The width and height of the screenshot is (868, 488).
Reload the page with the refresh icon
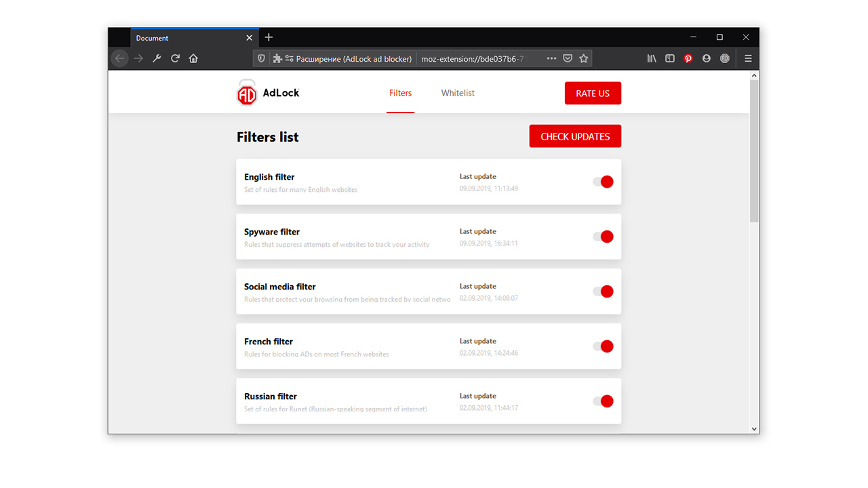pyautogui.click(x=175, y=59)
